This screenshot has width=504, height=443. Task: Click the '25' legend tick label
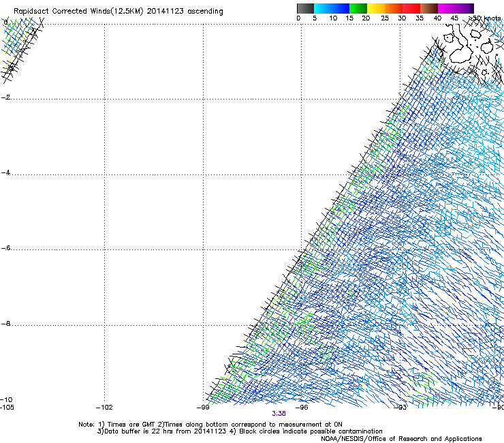pos(385,18)
